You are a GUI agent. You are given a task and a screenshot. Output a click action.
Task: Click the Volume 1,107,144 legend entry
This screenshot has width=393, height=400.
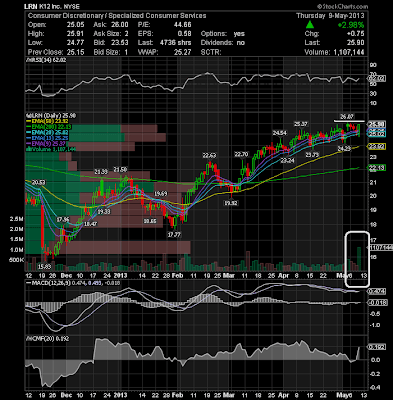pyautogui.click(x=51, y=149)
